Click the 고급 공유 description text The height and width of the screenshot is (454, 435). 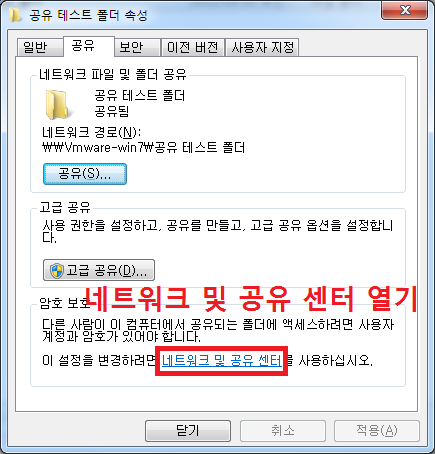click(x=218, y=231)
